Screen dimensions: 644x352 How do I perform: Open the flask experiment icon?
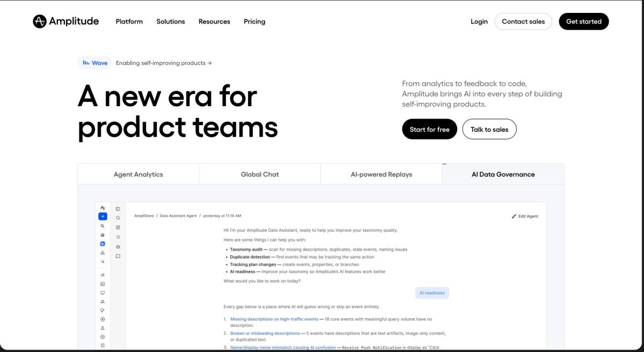103,328
